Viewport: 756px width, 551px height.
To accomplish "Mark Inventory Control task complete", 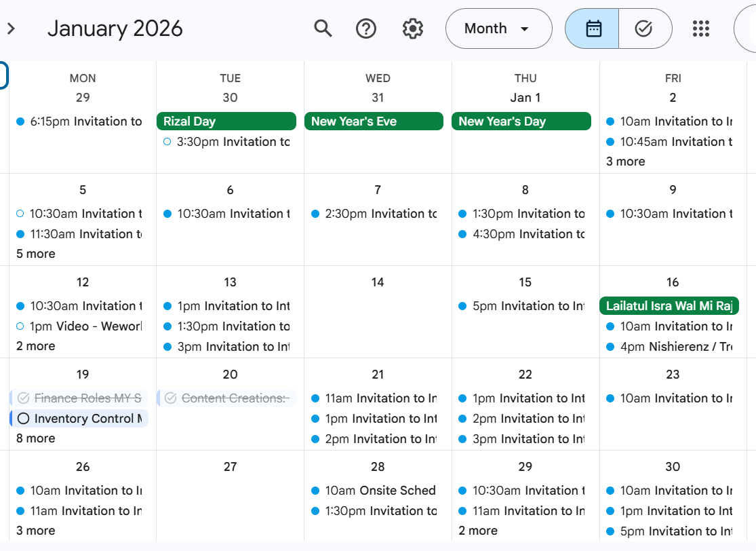I will pos(24,419).
